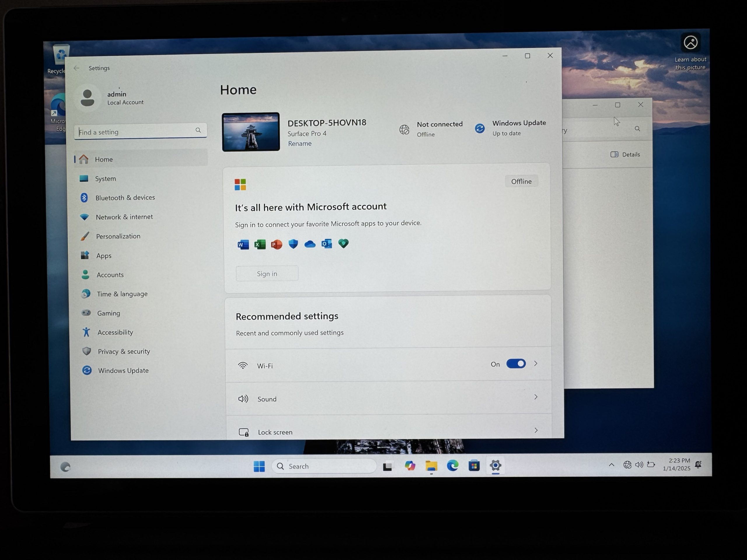Click the globe icon beside Not connected
Screen dimensions: 747x560
point(404,129)
